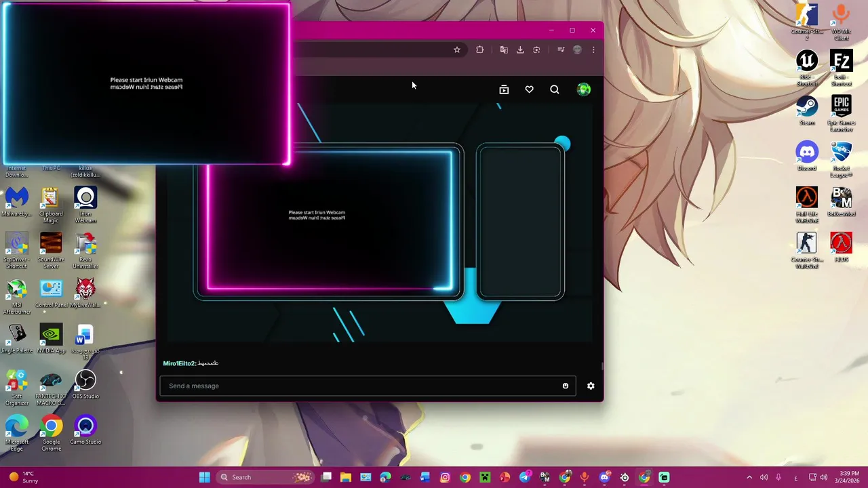Open Instagram from the taskbar
Screen dimensions: 868x488
[445, 477]
